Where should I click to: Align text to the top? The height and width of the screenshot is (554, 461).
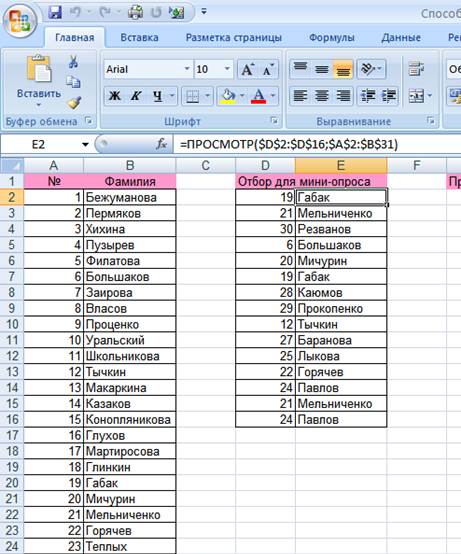(300, 69)
